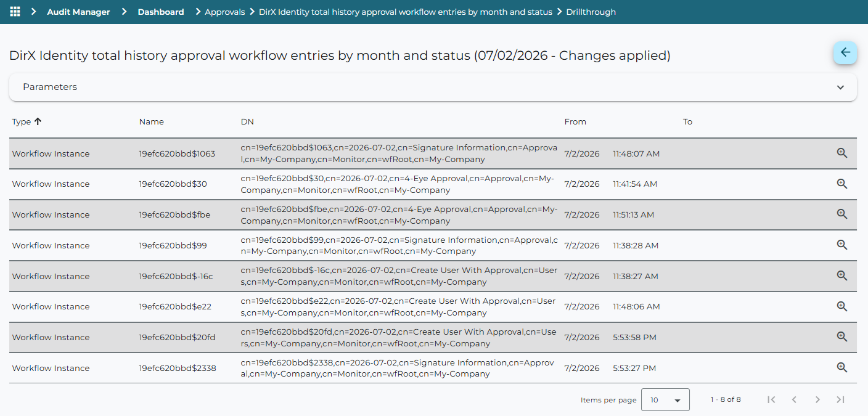Click the 11:48:06 AM time value
This screenshot has width=868, height=416.
636,306
